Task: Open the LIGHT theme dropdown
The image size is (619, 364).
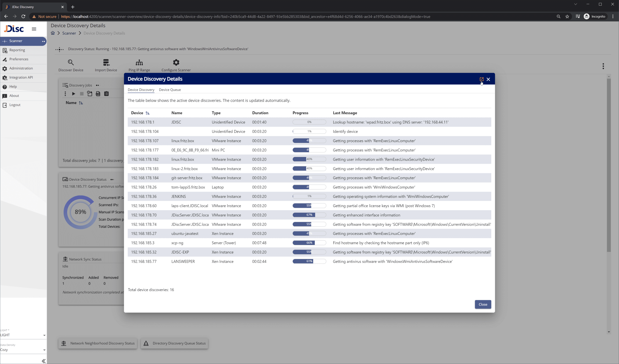Action: pyautogui.click(x=23, y=335)
